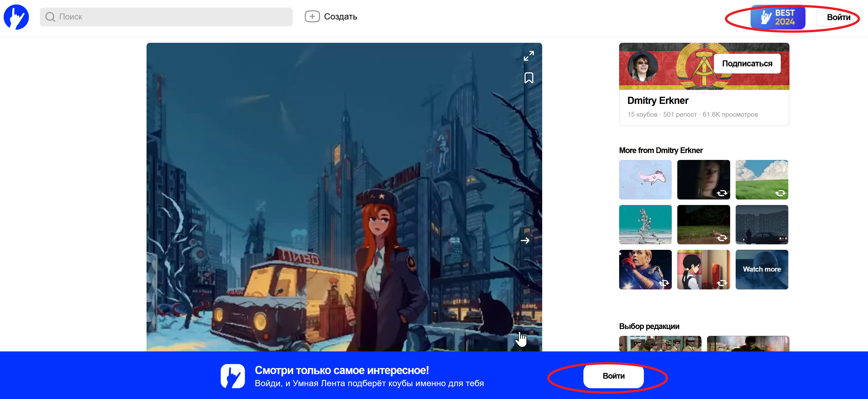The width and height of the screenshot is (868, 399).
Task: Expand video to fullscreen
Action: pos(528,56)
